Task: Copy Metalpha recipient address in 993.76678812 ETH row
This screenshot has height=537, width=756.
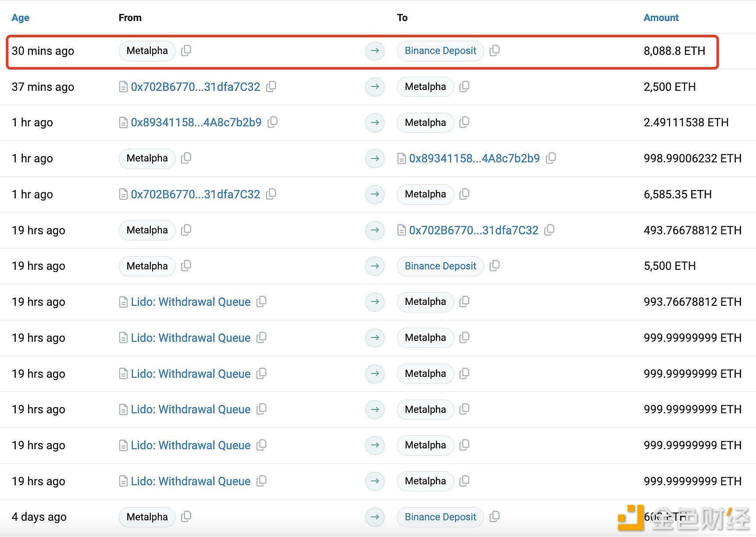Action: pyautogui.click(x=464, y=301)
